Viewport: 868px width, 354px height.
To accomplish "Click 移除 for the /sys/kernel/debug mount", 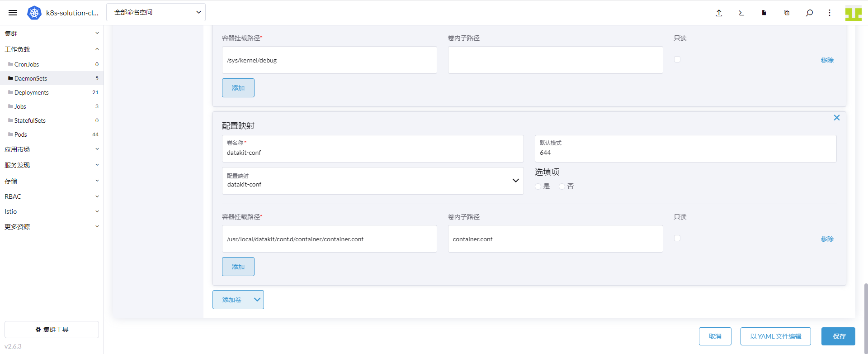I will pyautogui.click(x=827, y=60).
